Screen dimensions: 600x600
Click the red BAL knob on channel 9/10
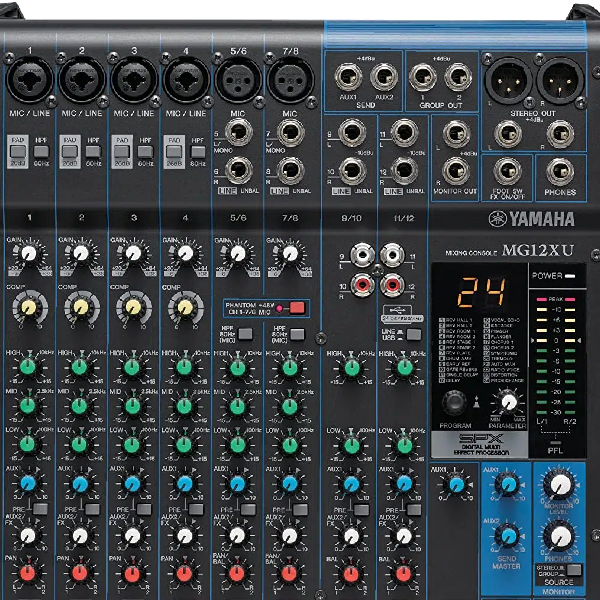351,574
